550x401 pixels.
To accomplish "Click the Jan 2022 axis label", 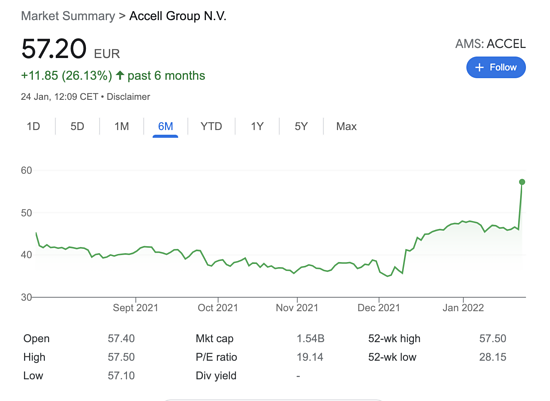I will click(x=463, y=308).
